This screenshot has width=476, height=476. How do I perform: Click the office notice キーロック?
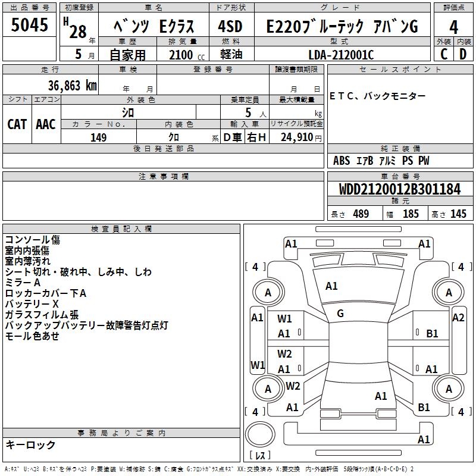point(30,445)
